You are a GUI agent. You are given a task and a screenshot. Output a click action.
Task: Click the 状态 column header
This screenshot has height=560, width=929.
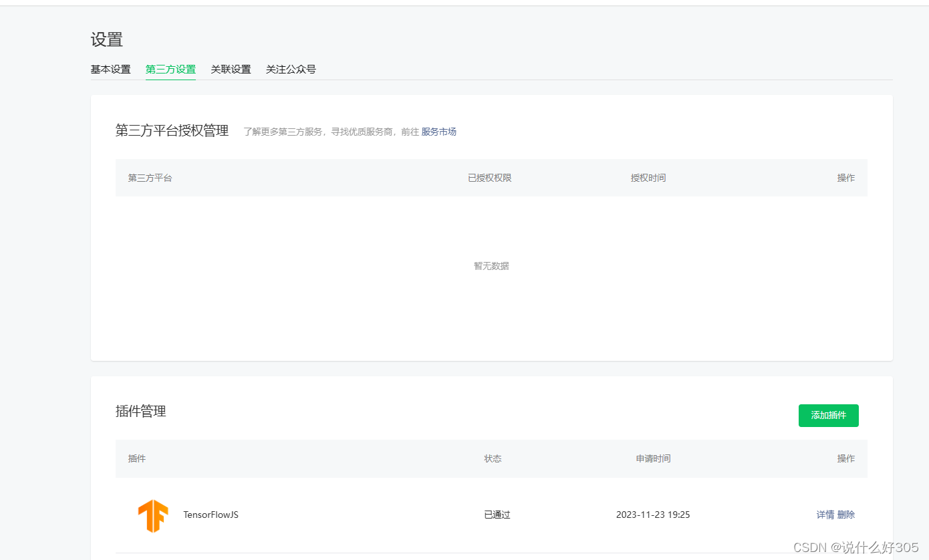pos(493,458)
